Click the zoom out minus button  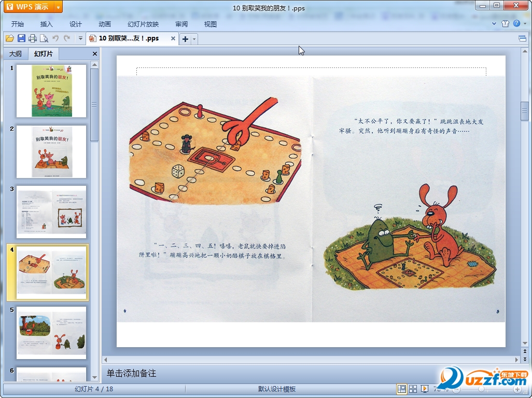(456, 389)
